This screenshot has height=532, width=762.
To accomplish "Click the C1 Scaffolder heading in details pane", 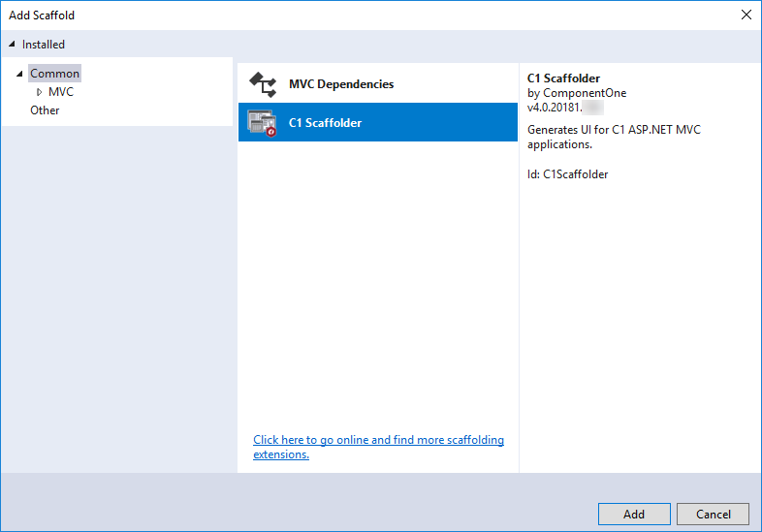I will pos(563,78).
